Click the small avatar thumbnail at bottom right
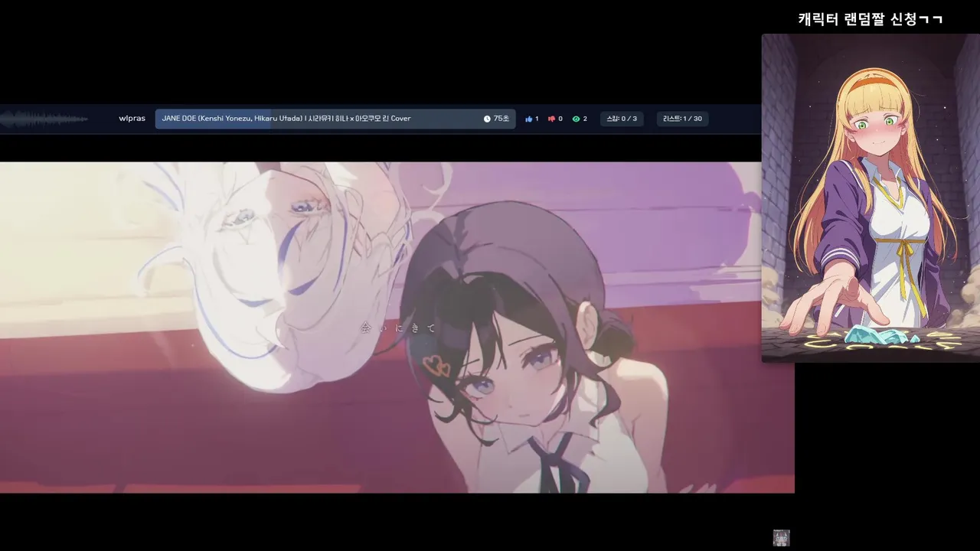 781,538
